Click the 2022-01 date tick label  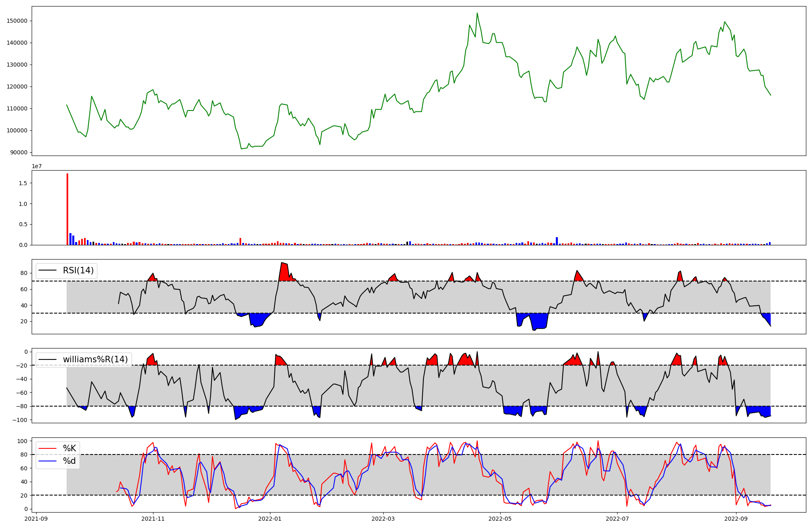[270, 519]
